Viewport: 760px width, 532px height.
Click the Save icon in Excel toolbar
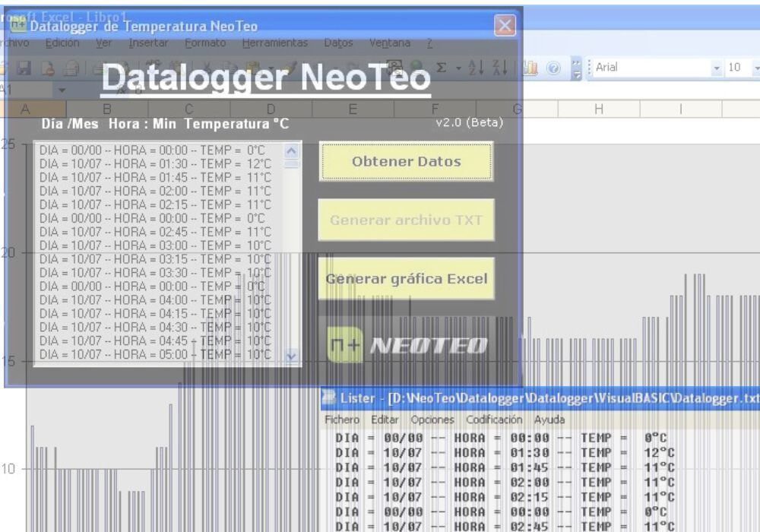(x=23, y=68)
